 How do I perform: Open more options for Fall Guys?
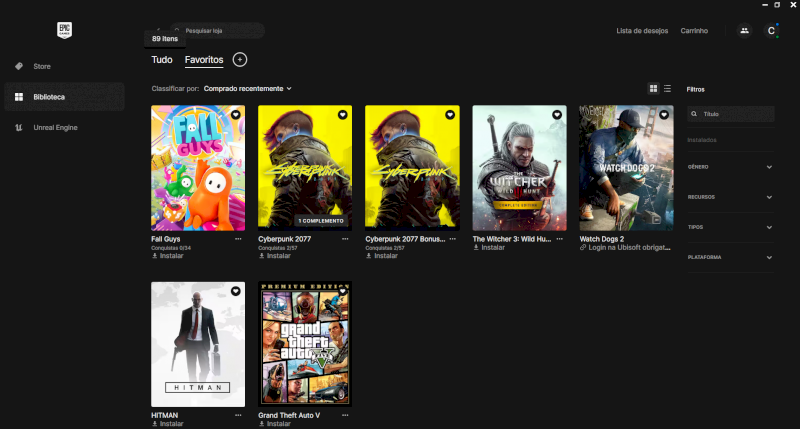point(238,239)
